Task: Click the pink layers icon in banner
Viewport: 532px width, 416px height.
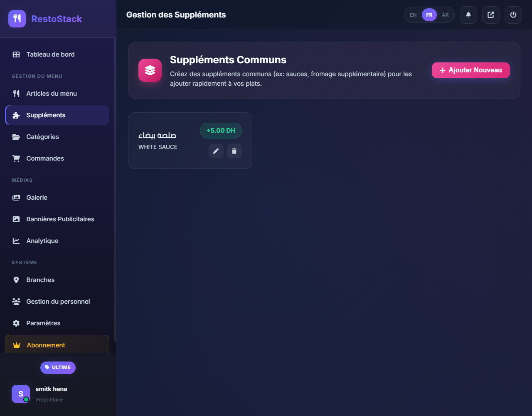Action: 150,70
